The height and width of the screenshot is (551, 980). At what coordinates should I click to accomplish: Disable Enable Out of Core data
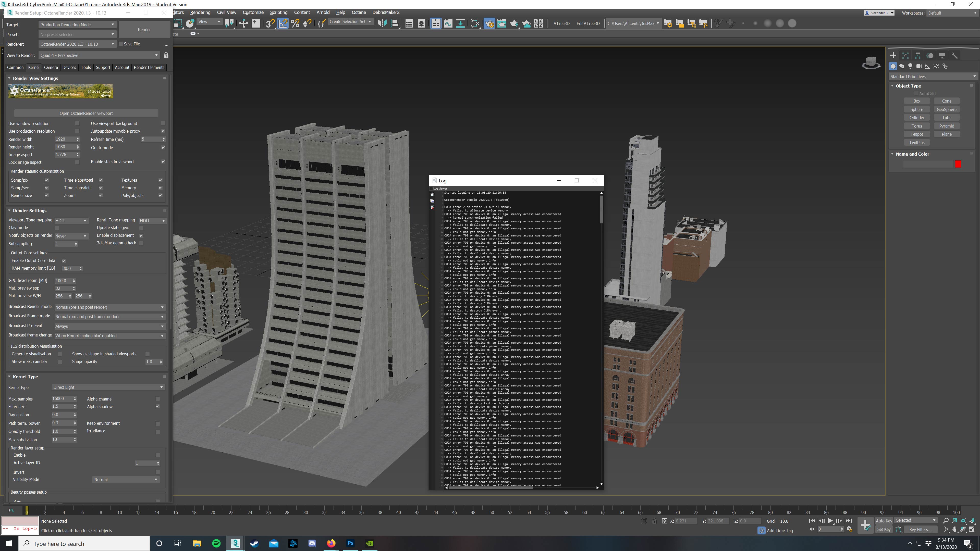64,261
